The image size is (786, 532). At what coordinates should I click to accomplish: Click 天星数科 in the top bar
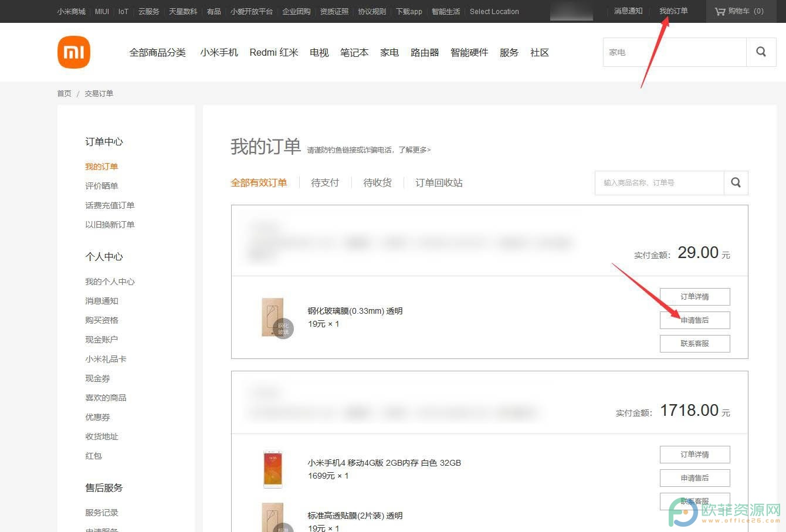183,12
